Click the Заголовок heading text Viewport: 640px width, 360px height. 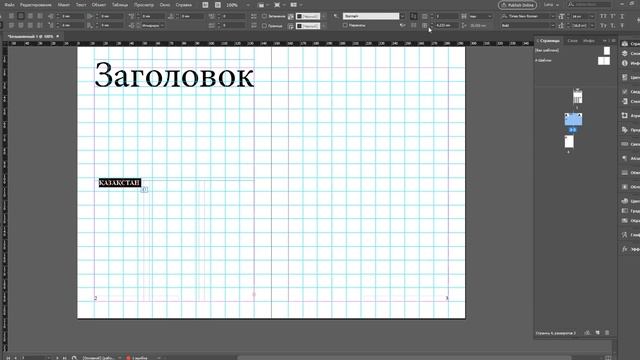click(x=174, y=75)
